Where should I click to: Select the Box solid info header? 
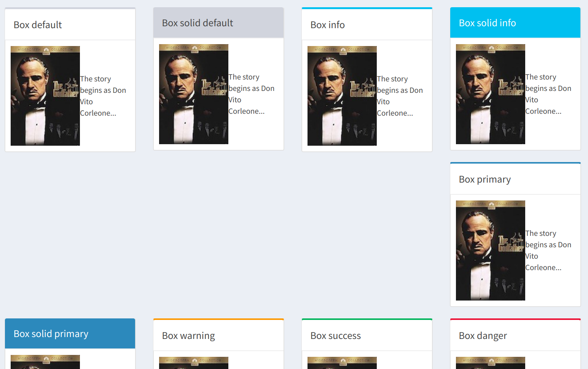(487, 22)
